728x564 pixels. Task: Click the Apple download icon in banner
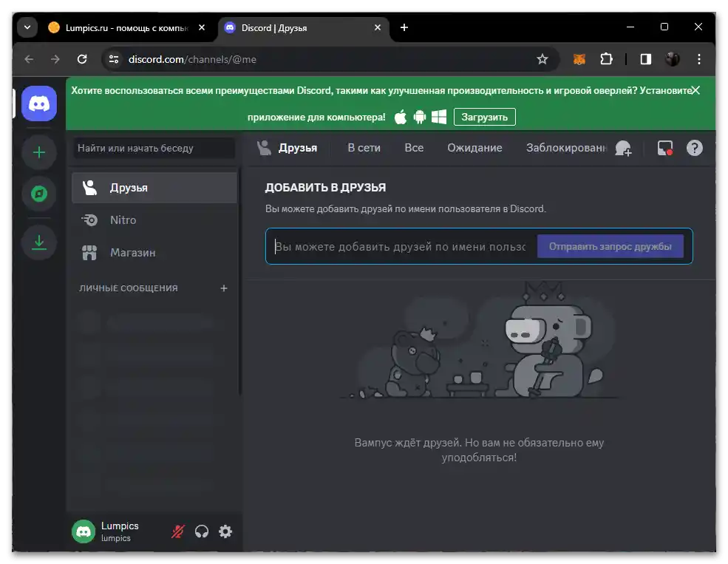[401, 117]
